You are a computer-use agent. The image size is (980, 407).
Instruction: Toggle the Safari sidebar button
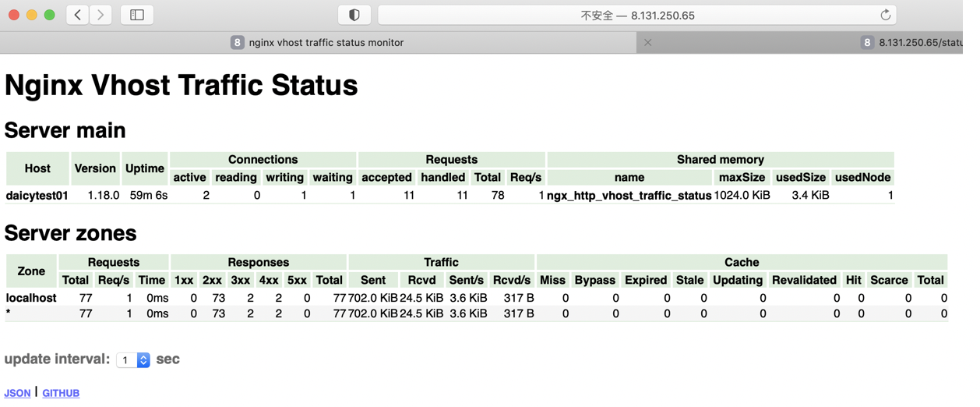coord(137,15)
